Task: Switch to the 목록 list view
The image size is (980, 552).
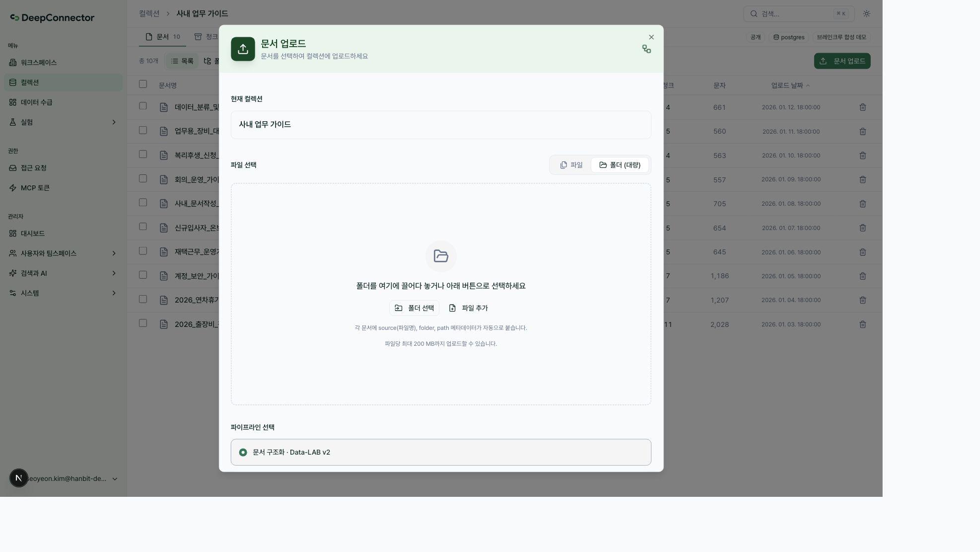Action: coord(182,61)
